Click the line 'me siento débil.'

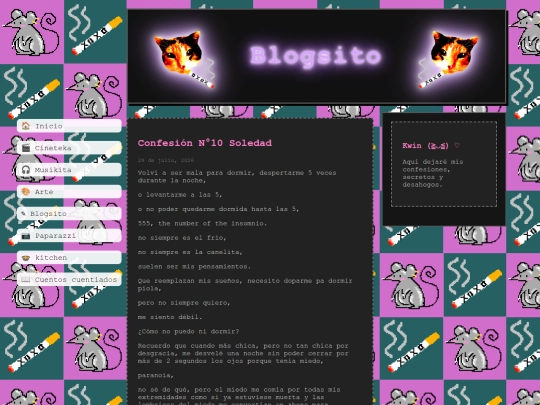[170, 317]
